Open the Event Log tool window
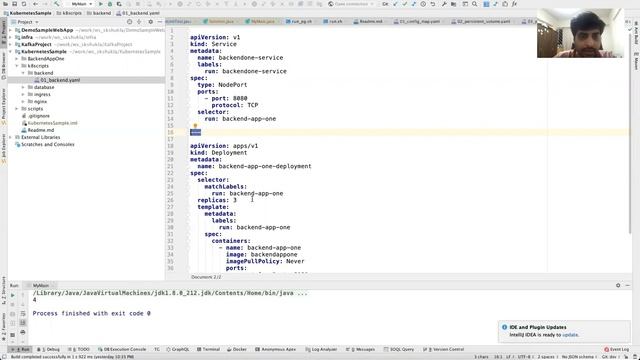This screenshot has height=360, width=640. pos(617,349)
